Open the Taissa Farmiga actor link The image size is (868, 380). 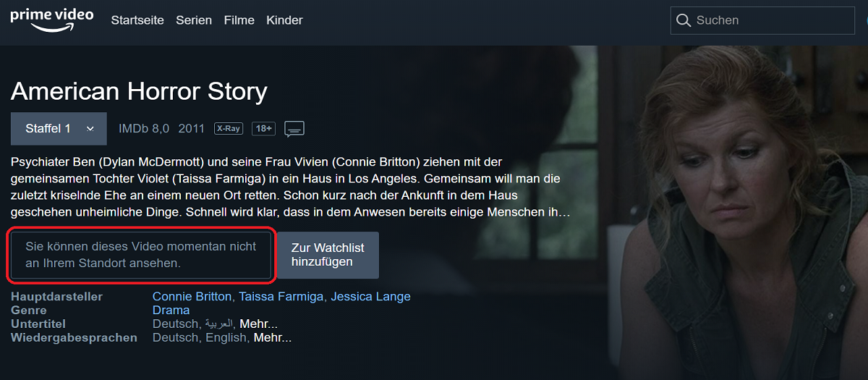click(281, 297)
